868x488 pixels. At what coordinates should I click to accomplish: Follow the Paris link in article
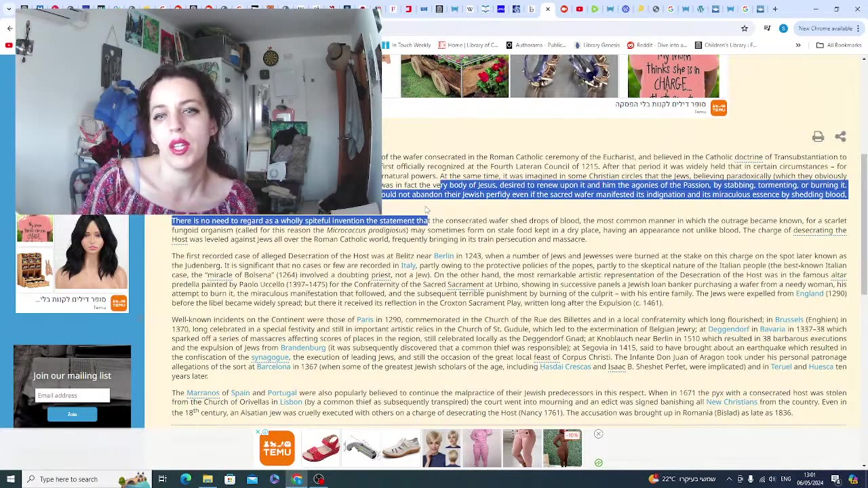(365, 319)
